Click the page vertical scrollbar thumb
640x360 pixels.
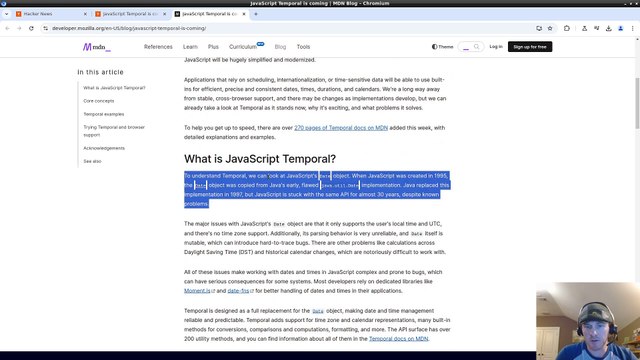[637, 103]
